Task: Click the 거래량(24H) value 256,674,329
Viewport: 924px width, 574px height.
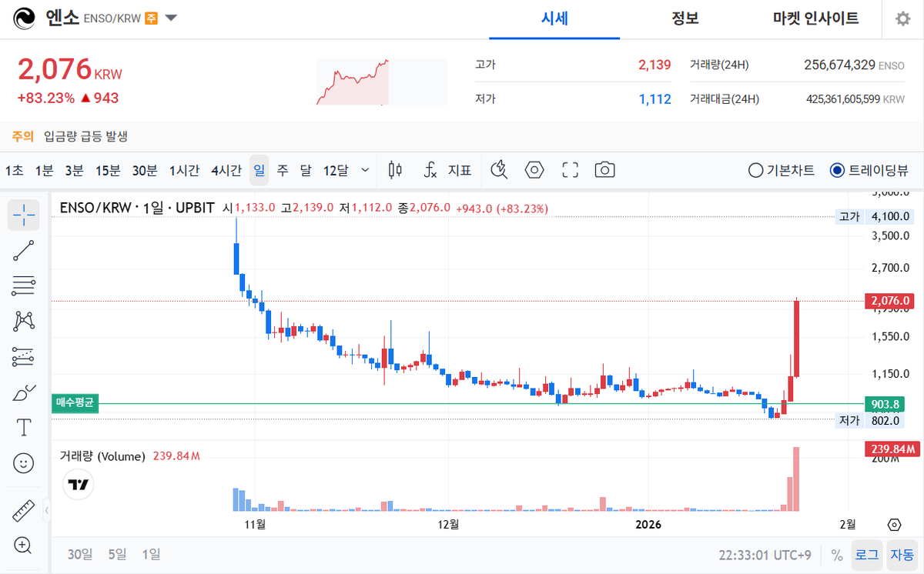Action: (x=839, y=65)
